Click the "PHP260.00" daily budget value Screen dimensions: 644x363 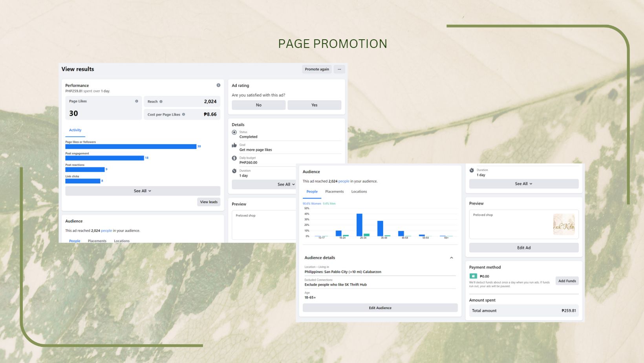point(249,163)
